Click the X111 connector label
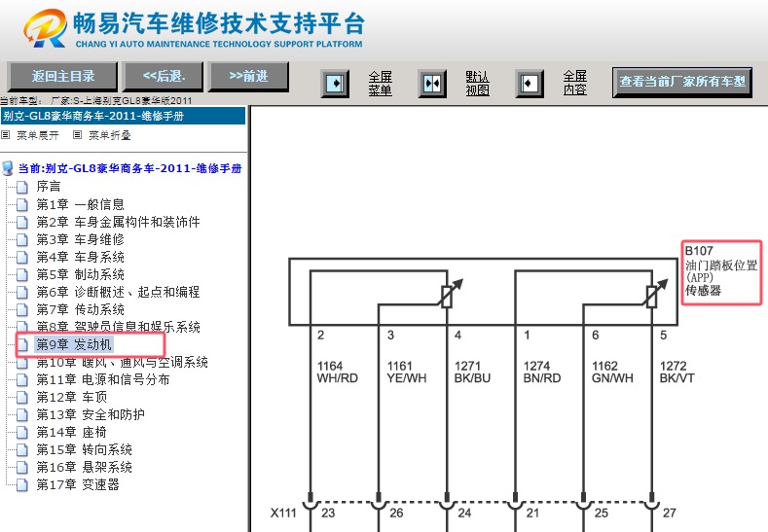768x532 pixels. click(283, 513)
